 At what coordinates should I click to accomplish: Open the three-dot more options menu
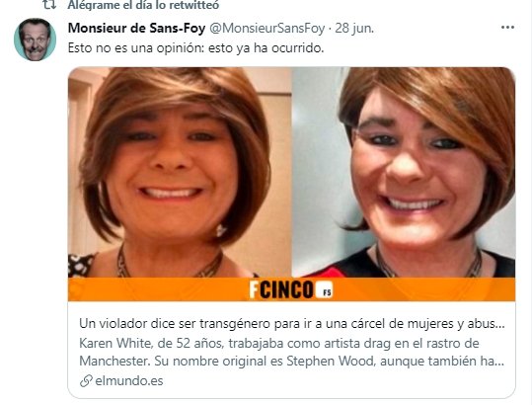coord(507,28)
